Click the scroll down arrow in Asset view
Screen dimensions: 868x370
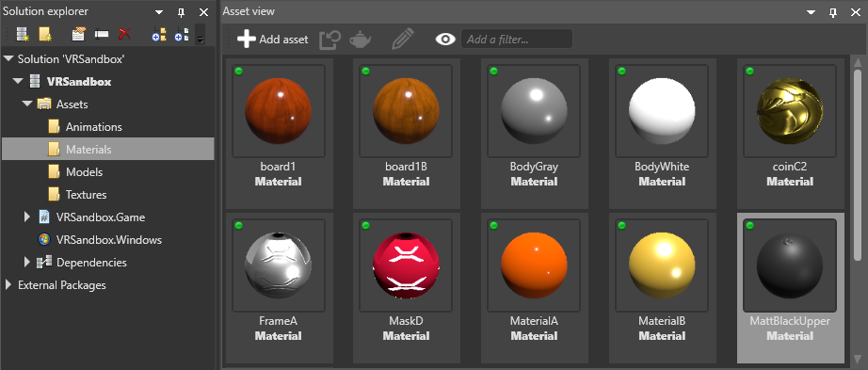[x=858, y=359]
